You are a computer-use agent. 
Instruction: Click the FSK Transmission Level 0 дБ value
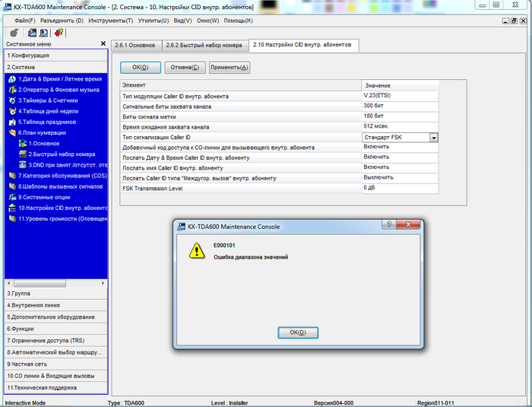point(400,188)
